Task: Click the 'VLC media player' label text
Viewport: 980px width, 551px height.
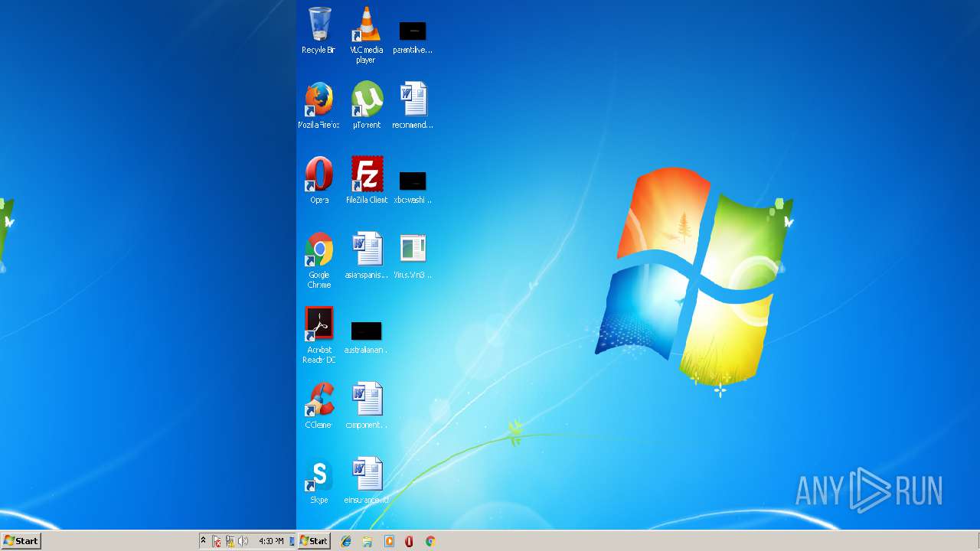Action: point(366,55)
